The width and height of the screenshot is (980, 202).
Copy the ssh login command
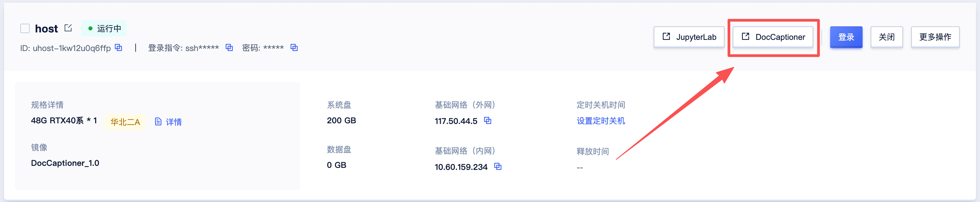(229, 48)
